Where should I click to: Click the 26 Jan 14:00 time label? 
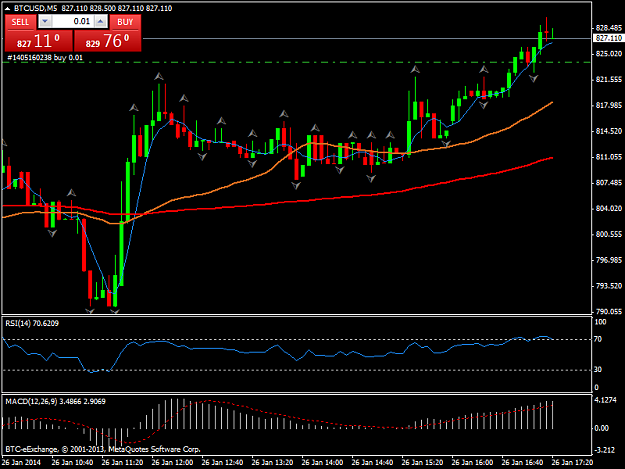point(322,462)
